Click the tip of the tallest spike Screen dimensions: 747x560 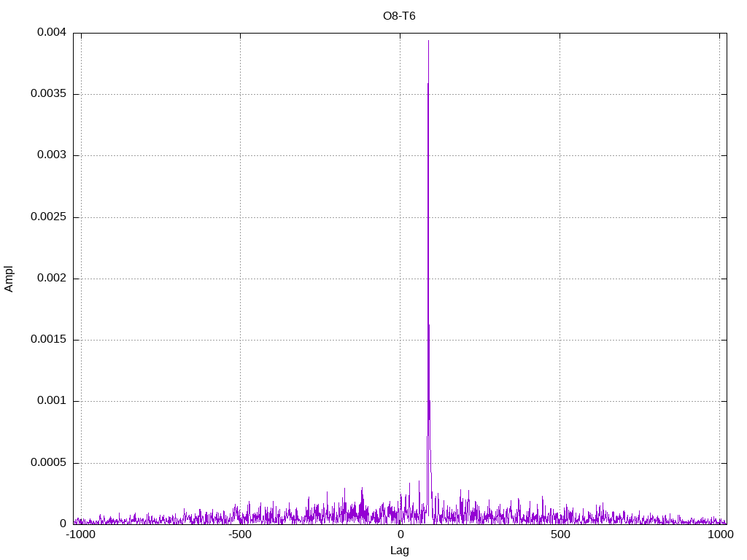pyautogui.click(x=428, y=41)
